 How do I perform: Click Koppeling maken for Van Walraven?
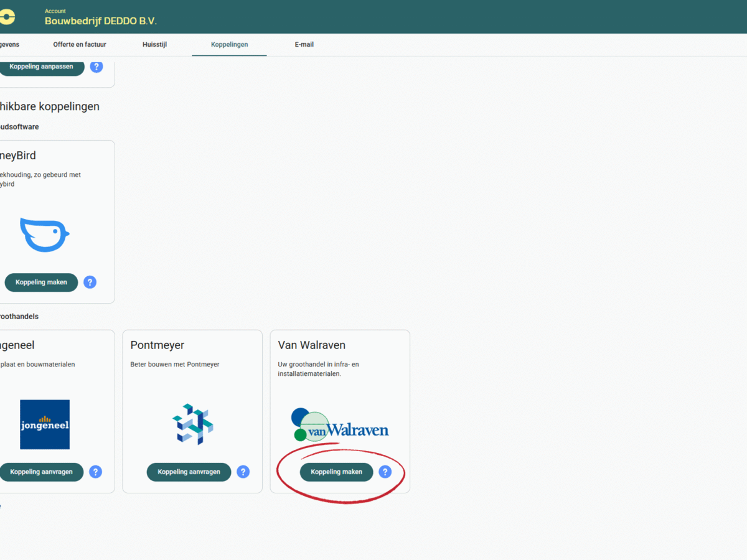click(x=336, y=472)
